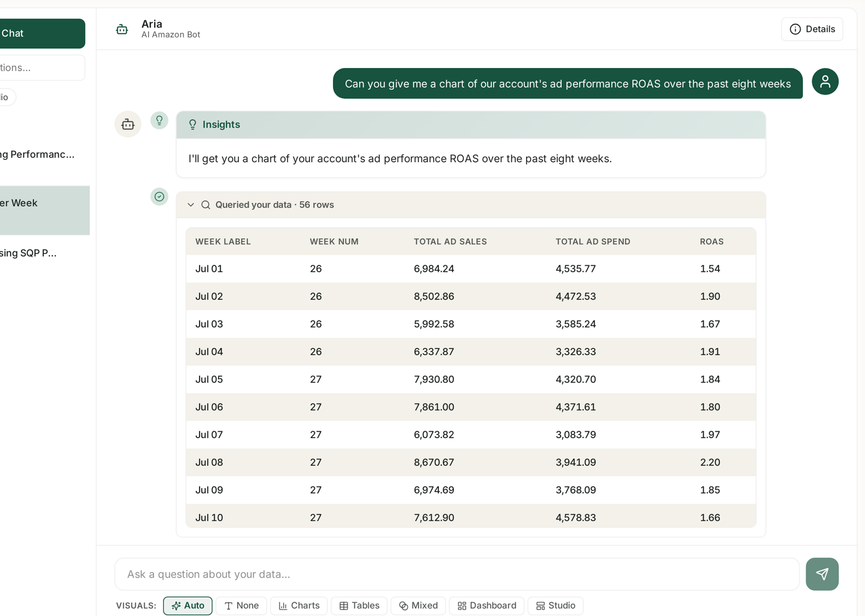Screen dimensions: 865x616
Task: Switch visuals mode to None
Action: click(x=241, y=606)
